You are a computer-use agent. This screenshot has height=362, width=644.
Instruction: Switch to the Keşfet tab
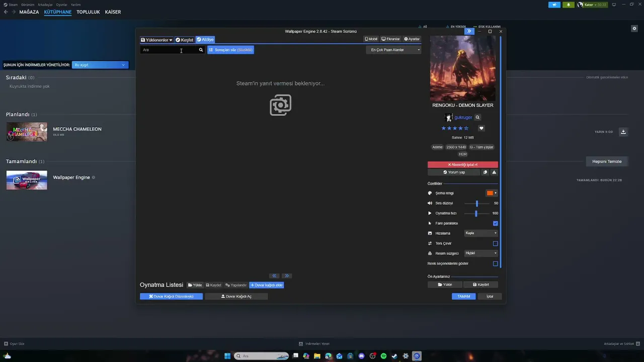coord(184,40)
